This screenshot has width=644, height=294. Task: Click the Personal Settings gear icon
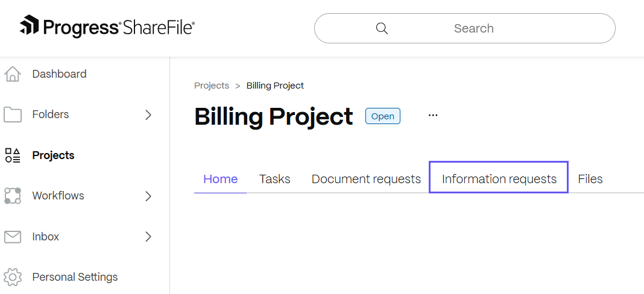point(13,277)
